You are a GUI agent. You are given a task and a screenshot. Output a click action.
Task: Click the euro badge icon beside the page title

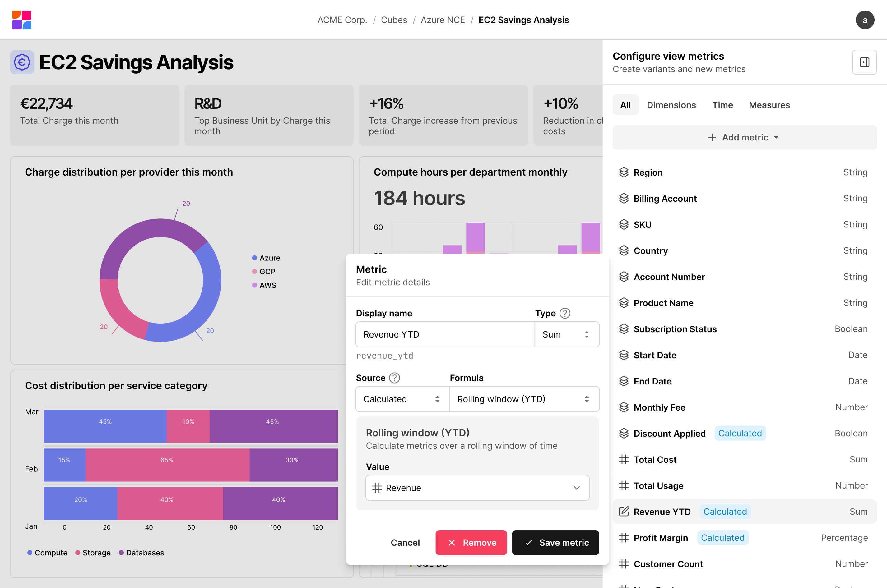point(22,62)
